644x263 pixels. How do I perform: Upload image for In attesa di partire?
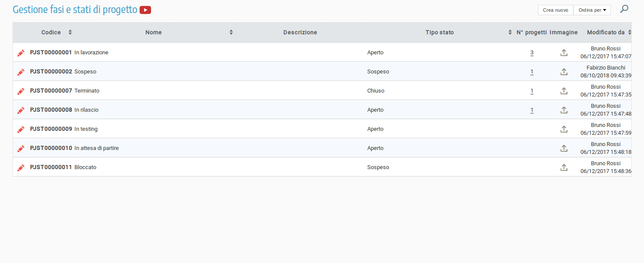point(563,148)
